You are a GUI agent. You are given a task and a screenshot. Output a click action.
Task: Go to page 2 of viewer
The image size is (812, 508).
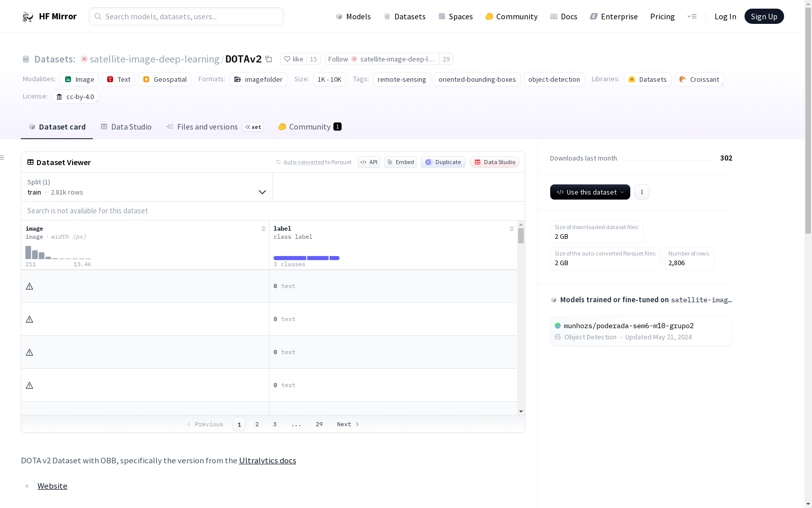[257, 424]
